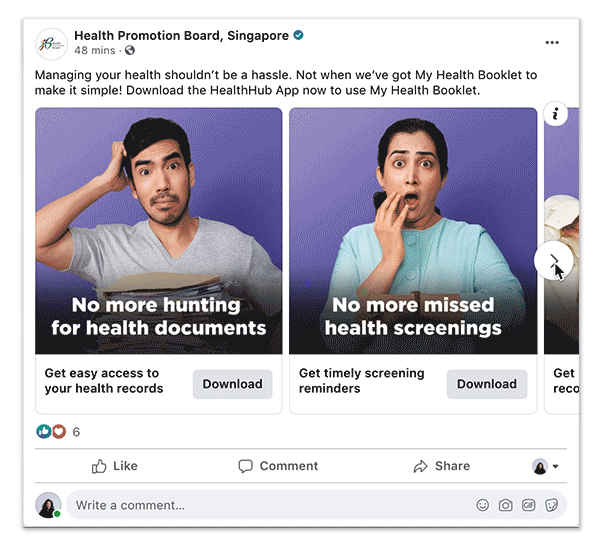Share the post

tap(442, 466)
